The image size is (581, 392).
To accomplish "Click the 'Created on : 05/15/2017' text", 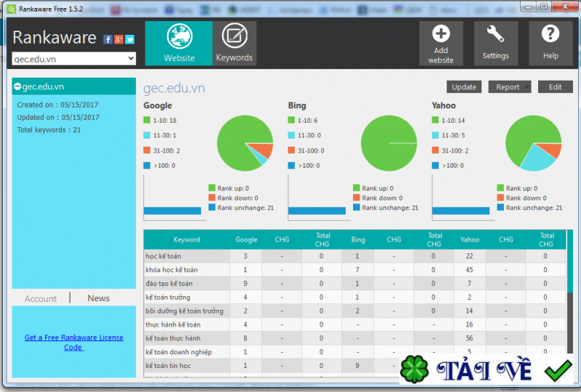I will 57,105.
